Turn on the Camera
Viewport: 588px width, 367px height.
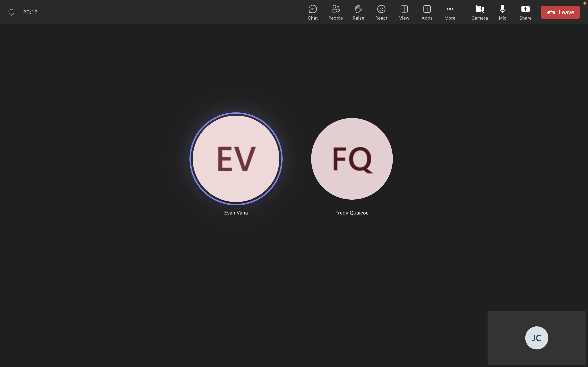479,12
